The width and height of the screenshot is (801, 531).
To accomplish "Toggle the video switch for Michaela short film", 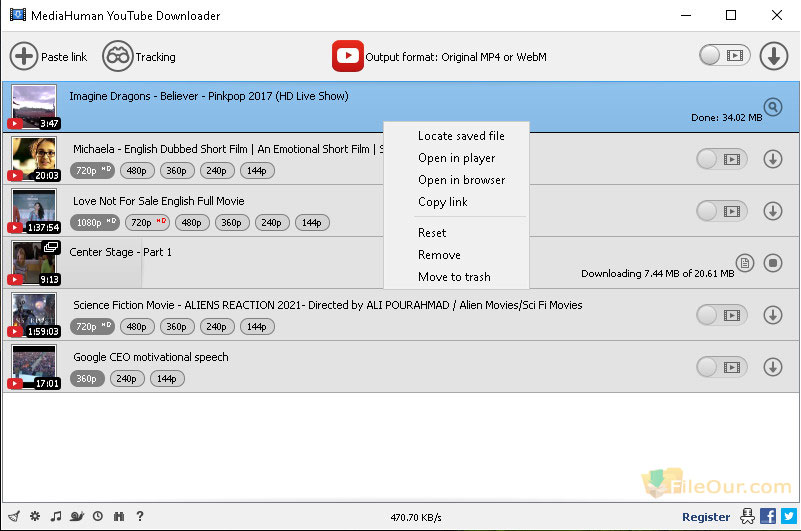I will (722, 159).
